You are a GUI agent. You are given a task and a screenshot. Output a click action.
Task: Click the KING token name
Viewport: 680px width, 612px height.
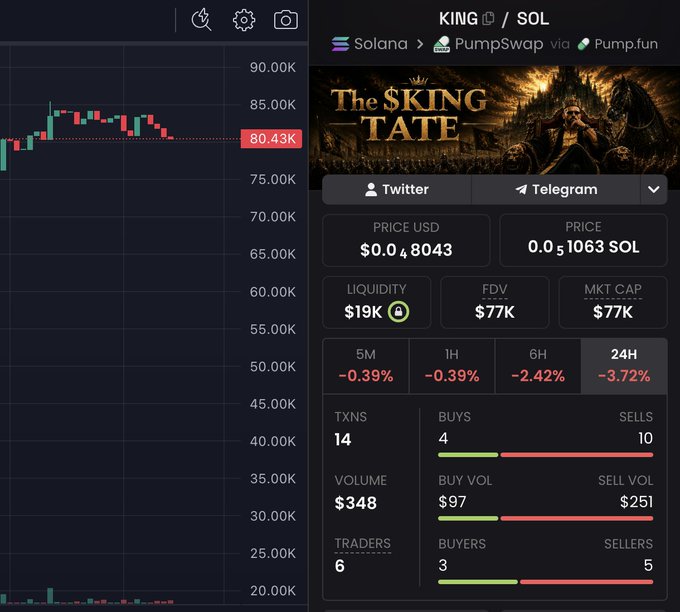point(458,19)
